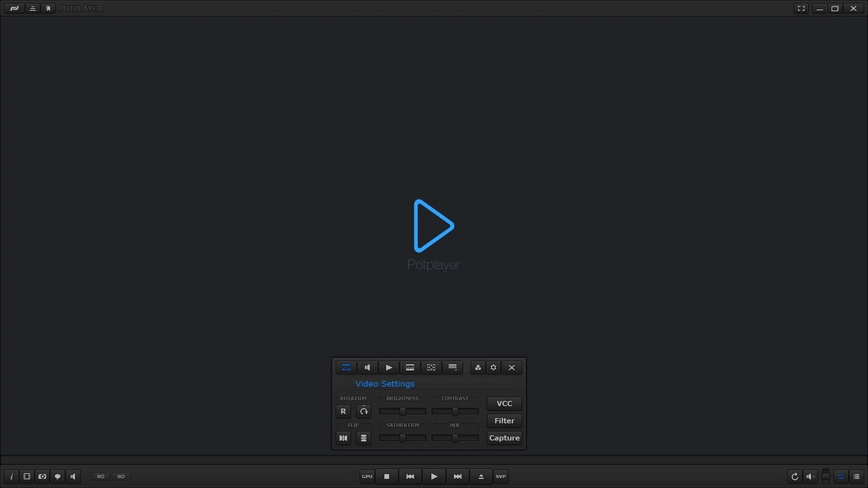Switch to the audio settings tab icon
The width and height of the screenshot is (868, 488).
[x=367, y=367]
